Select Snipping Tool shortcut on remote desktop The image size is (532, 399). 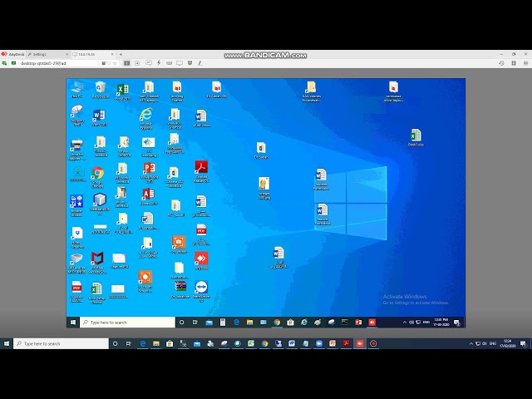click(x=77, y=116)
